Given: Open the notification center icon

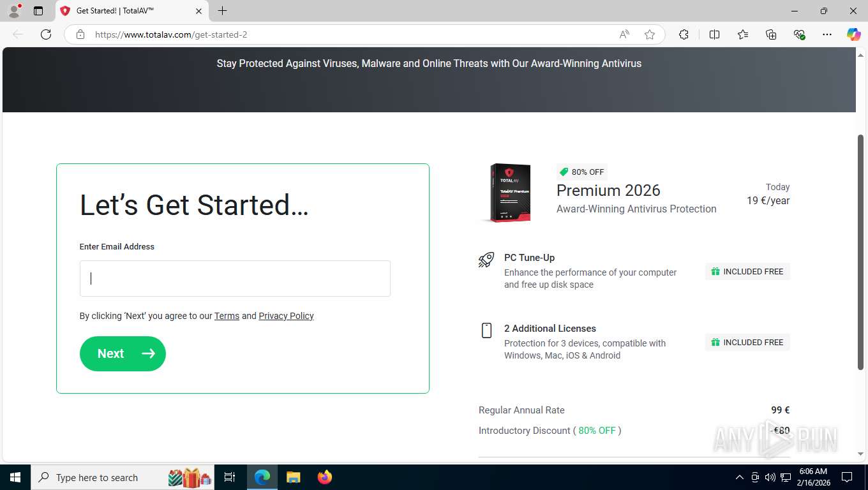Looking at the screenshot, I should [847, 477].
